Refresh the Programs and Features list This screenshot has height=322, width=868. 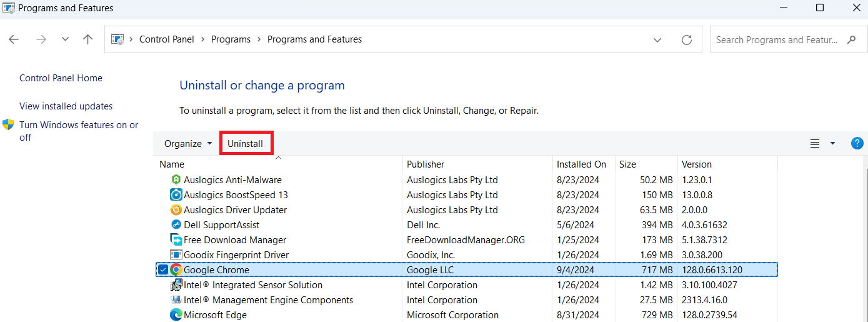pyautogui.click(x=687, y=39)
